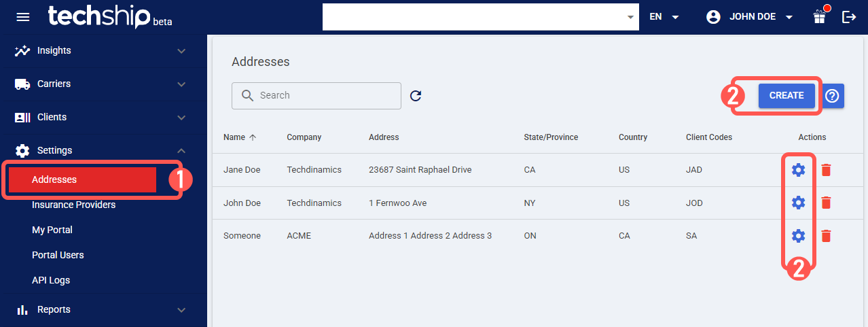Image resolution: width=868 pixels, height=327 pixels.
Task: Click the John Doe user avatar icon
Action: click(713, 17)
